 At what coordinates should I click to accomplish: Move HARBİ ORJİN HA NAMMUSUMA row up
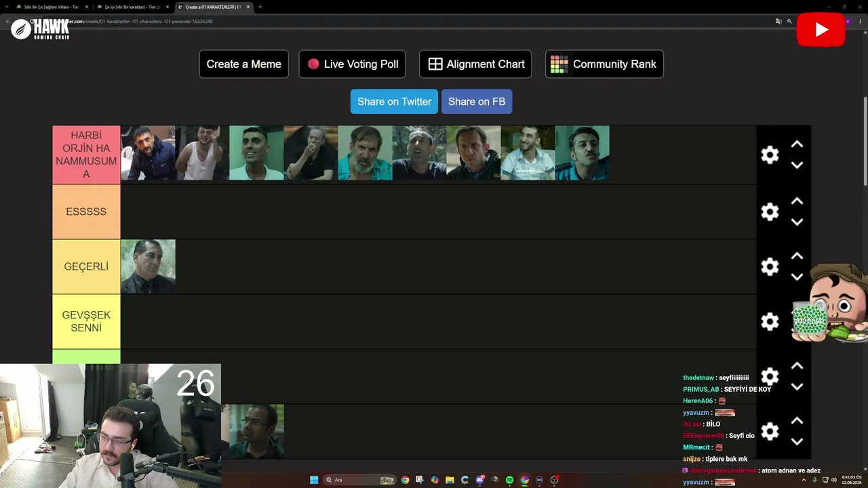point(797,144)
